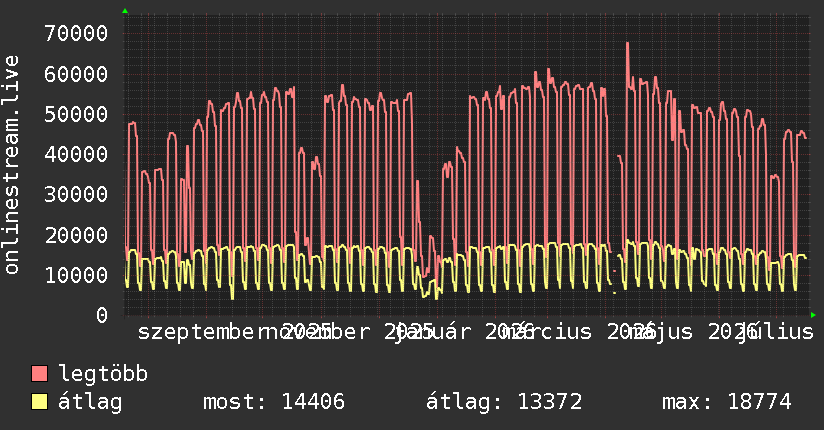Image resolution: width=824 pixels, height=430 pixels.
Task: Select the 'legtöbb' legend label
Action: tap(103, 374)
